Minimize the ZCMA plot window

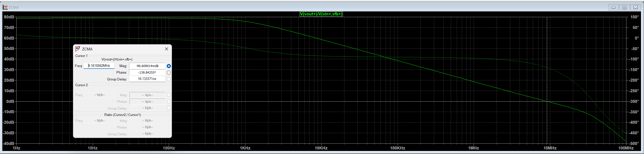pyautogui.click(x=614, y=7)
